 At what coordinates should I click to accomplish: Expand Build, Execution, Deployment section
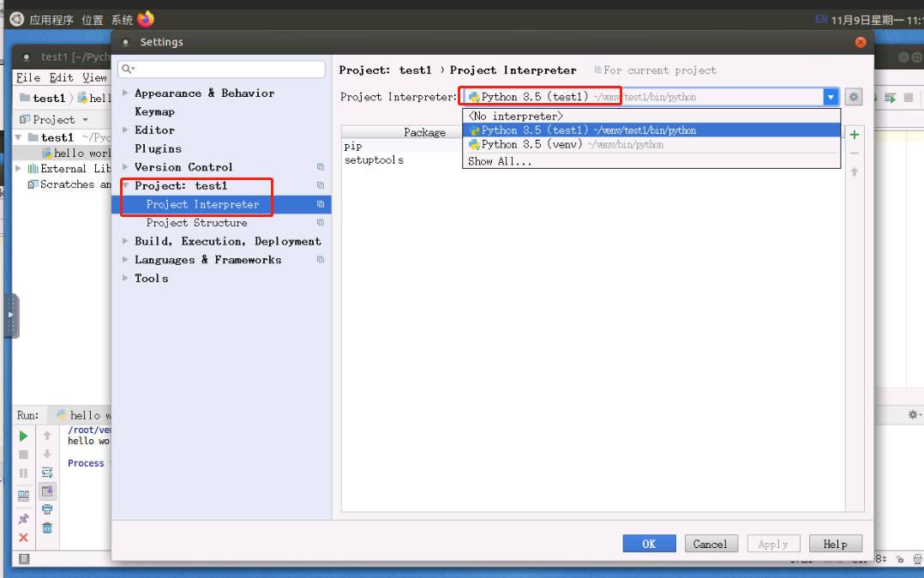[125, 241]
